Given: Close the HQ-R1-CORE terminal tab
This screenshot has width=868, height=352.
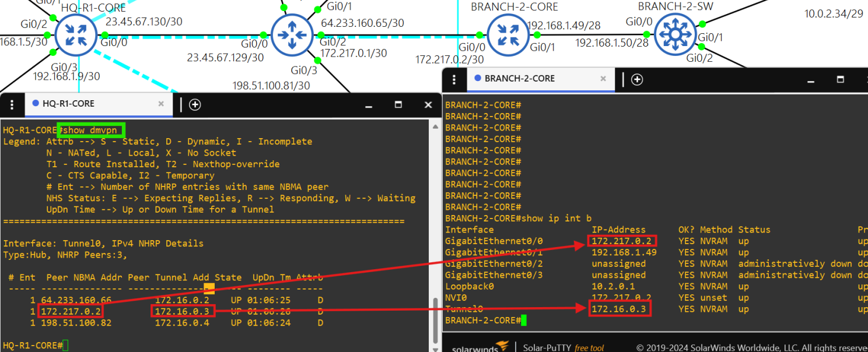Looking at the screenshot, I should click(x=162, y=104).
